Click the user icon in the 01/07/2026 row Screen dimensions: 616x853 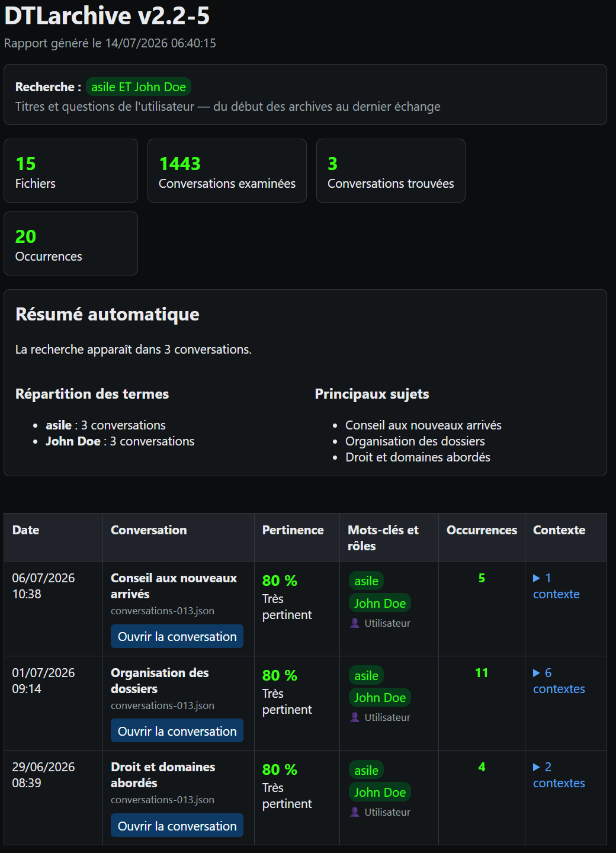tap(355, 717)
